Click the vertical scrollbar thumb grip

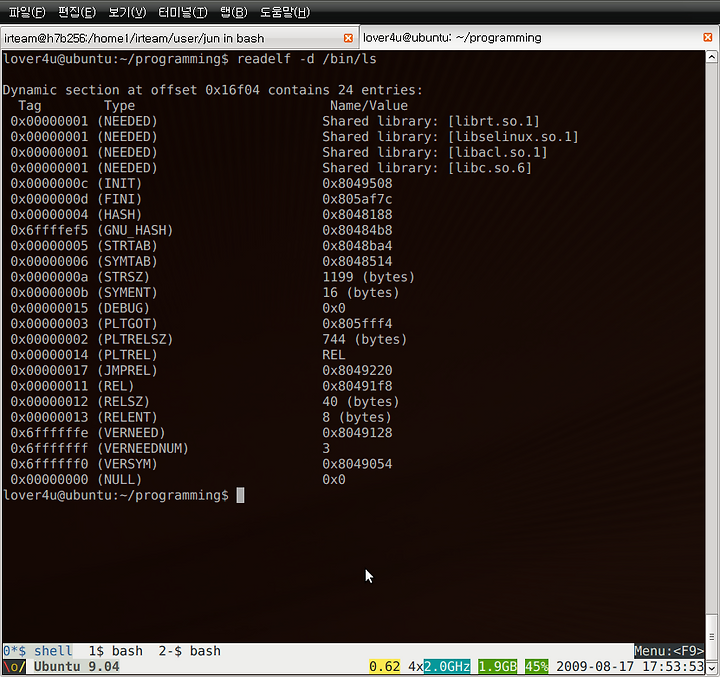click(x=712, y=637)
